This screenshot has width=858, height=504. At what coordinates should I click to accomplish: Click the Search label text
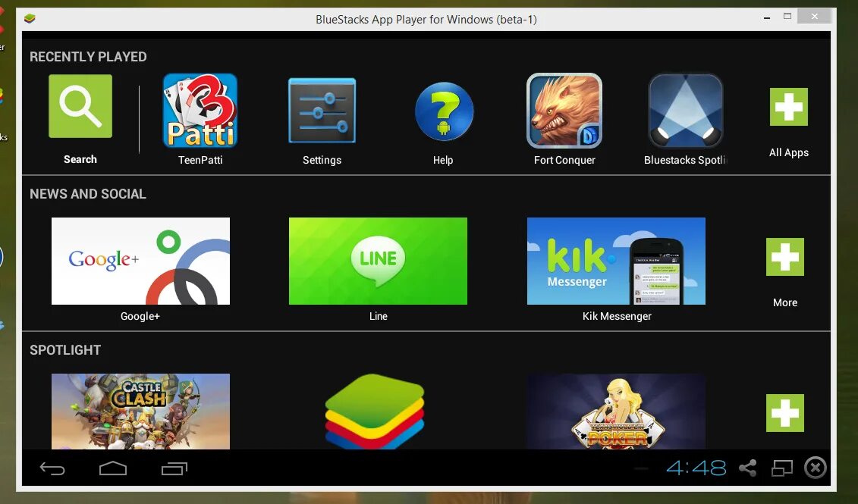(x=80, y=160)
